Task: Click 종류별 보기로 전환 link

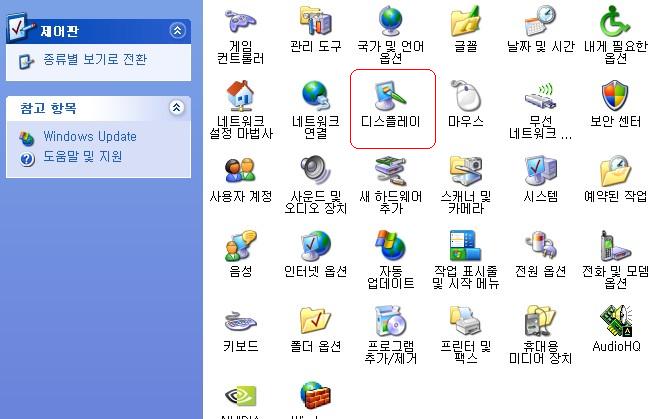Action: (95, 59)
